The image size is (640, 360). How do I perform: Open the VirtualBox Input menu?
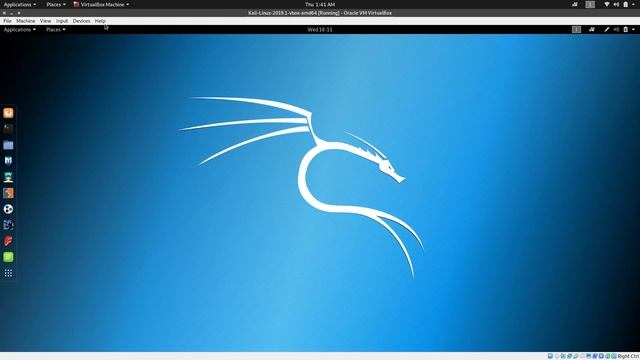pos(62,21)
